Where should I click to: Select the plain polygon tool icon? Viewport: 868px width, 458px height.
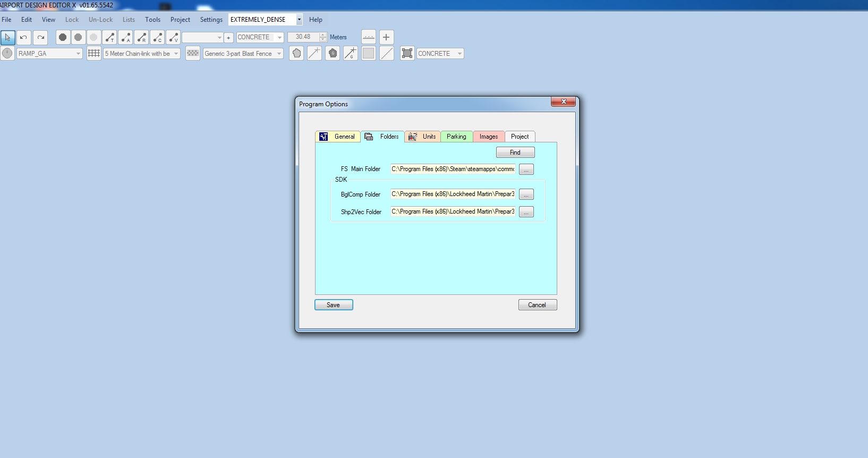[296, 53]
